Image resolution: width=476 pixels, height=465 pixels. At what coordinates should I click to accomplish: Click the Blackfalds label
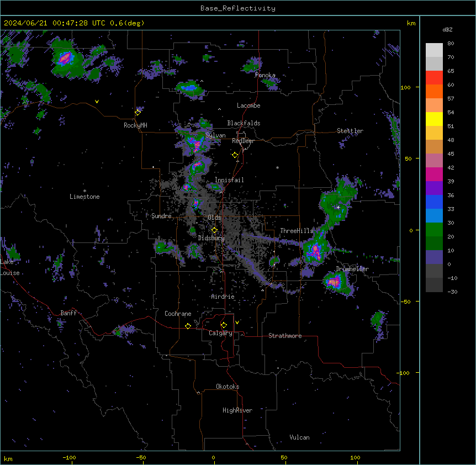point(244,123)
